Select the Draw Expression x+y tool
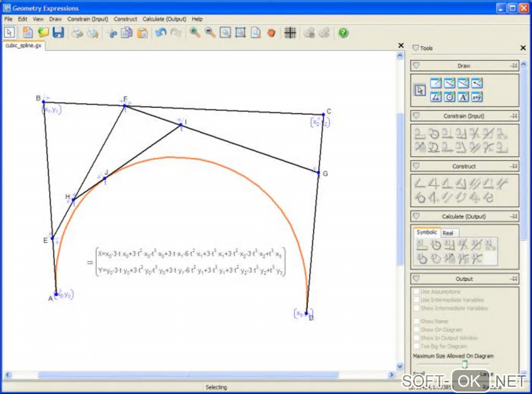This screenshot has width=532, height=394. (477, 97)
